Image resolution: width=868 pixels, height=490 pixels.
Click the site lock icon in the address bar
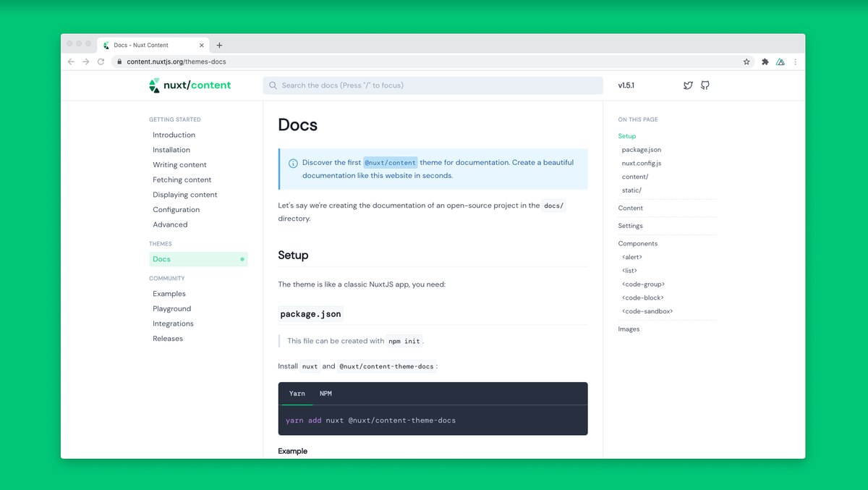coord(120,62)
